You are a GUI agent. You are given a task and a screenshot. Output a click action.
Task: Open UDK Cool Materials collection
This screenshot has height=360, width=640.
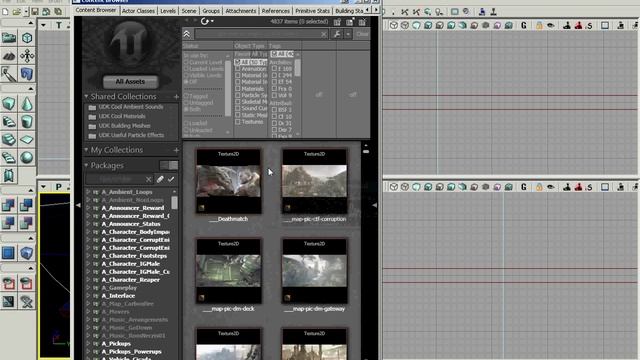tap(122, 116)
